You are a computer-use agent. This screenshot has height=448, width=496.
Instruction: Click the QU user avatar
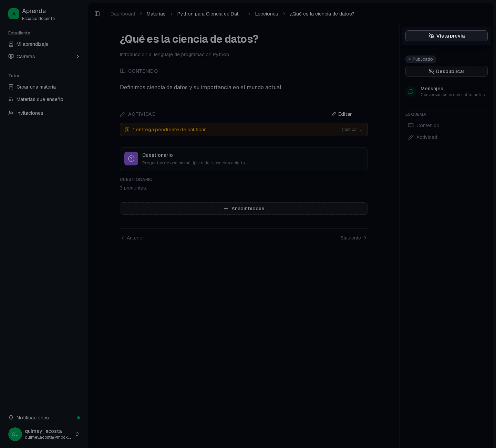[x=15, y=434]
